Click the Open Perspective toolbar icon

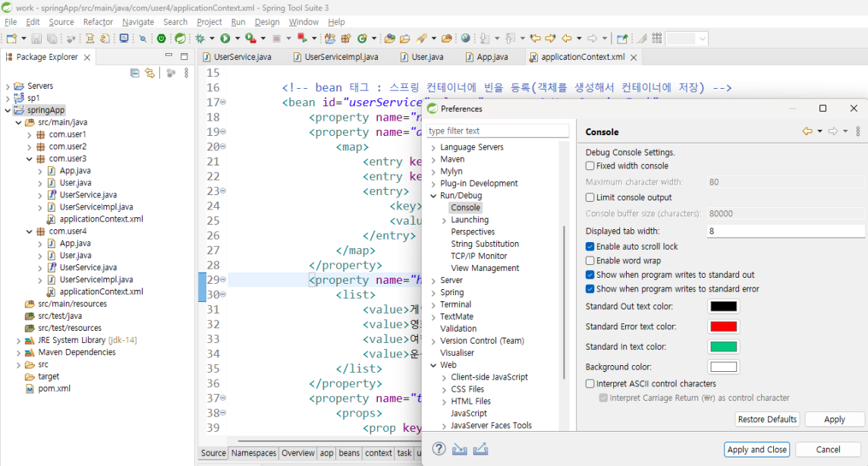pos(622,39)
